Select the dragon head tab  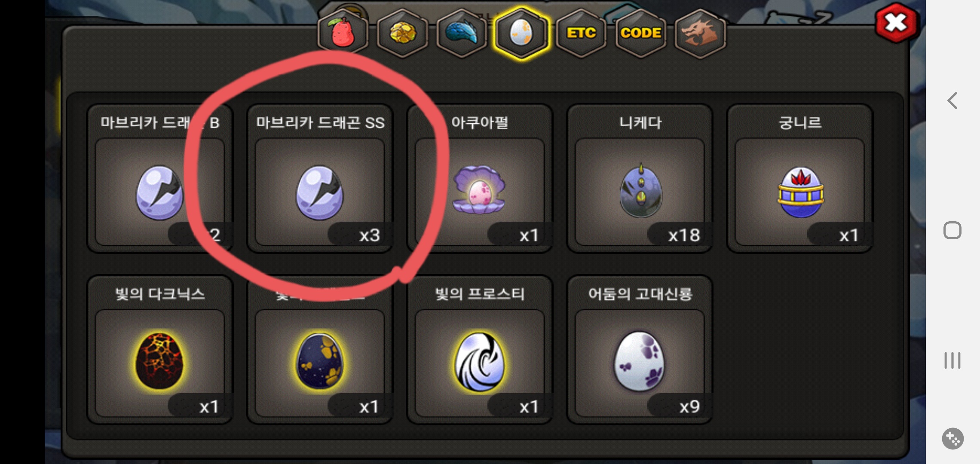click(700, 34)
